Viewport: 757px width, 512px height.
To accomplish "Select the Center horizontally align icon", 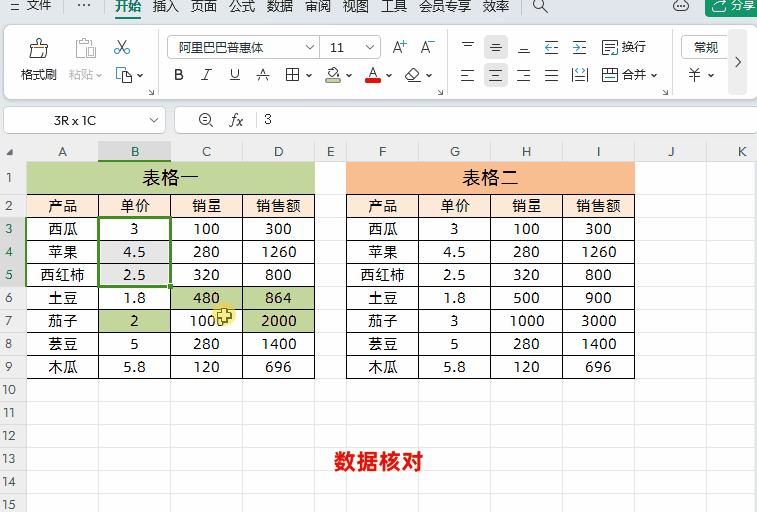I will (x=496, y=75).
